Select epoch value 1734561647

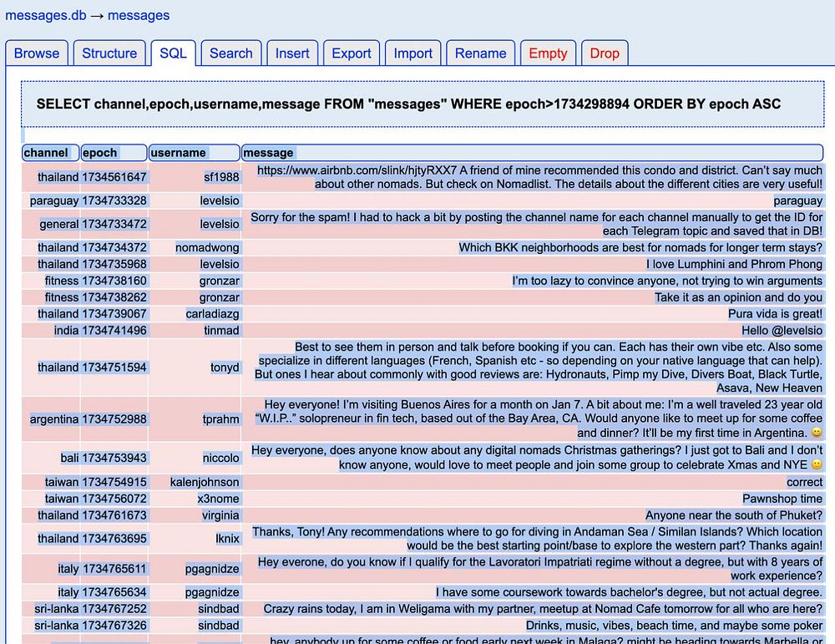[x=114, y=177]
